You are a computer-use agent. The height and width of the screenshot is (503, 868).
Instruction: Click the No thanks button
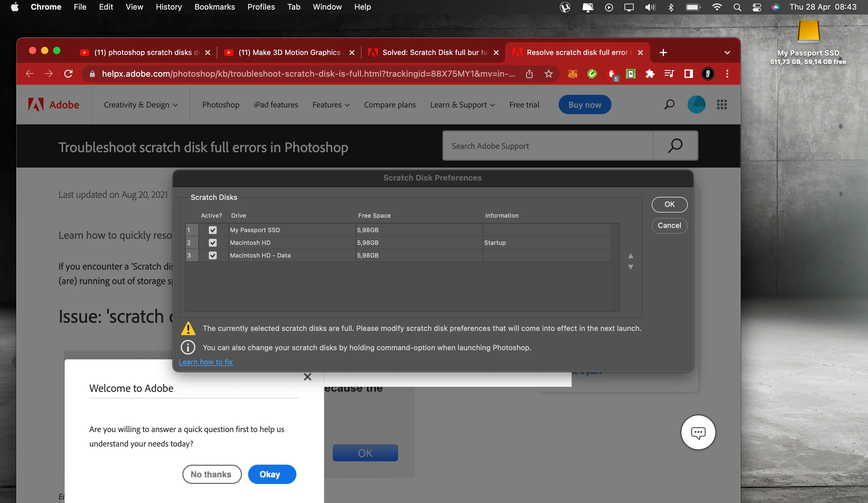point(212,474)
